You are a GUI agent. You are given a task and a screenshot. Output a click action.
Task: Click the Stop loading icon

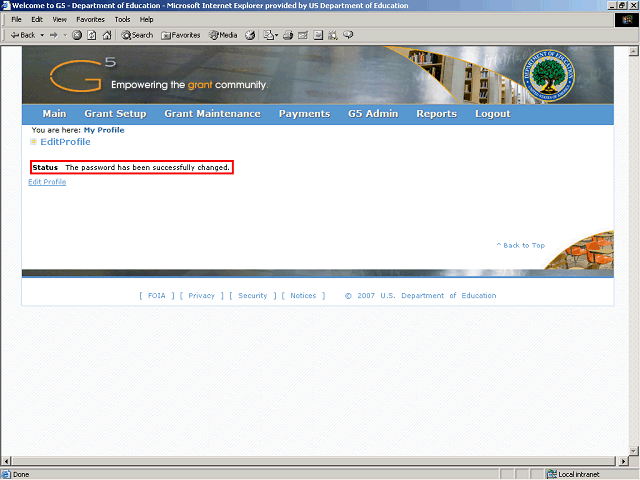tap(77, 36)
